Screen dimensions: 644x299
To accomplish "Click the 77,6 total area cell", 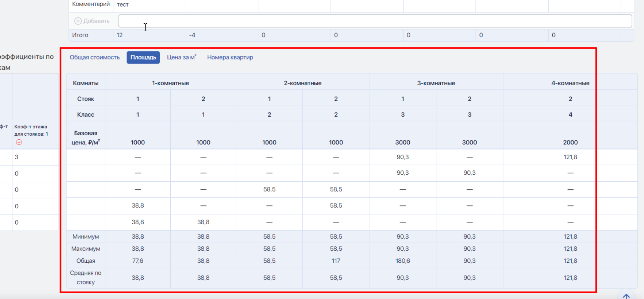I will 138,261.
